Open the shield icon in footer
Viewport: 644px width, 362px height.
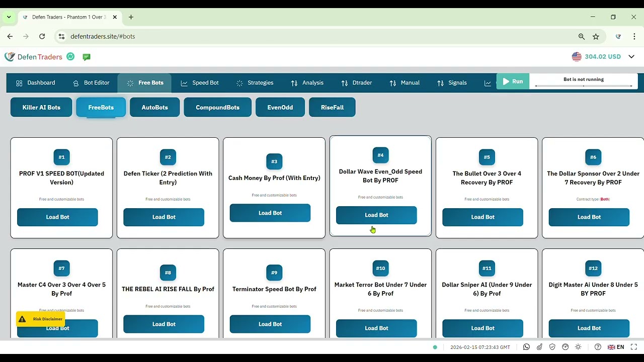coord(552,347)
